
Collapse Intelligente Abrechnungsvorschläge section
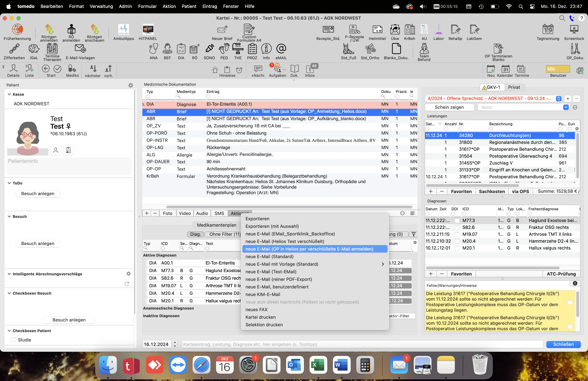(x=9, y=274)
